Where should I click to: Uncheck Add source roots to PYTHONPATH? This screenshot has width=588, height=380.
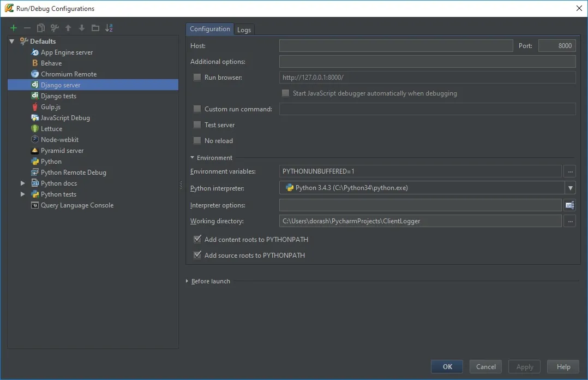pyautogui.click(x=197, y=255)
